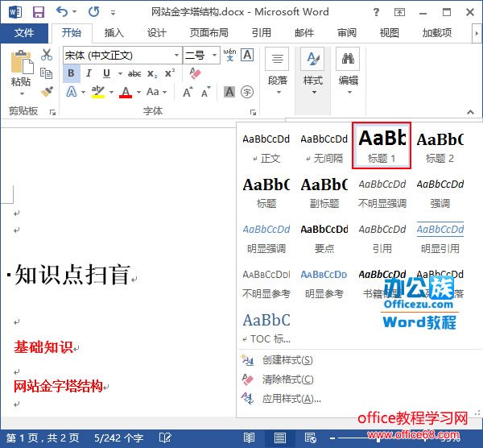Click the Phonetic Guide wén icon
Viewport: 483px width, 448px height.
coord(229,55)
